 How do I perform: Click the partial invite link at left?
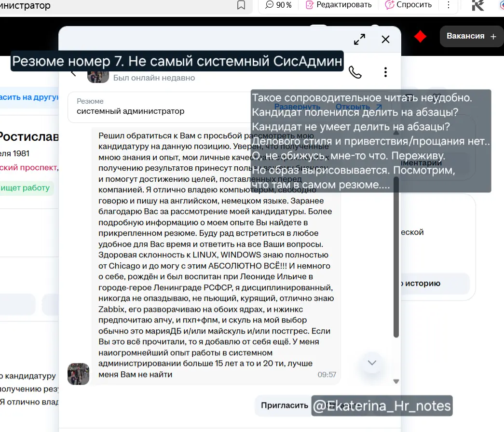pyautogui.click(x=29, y=97)
